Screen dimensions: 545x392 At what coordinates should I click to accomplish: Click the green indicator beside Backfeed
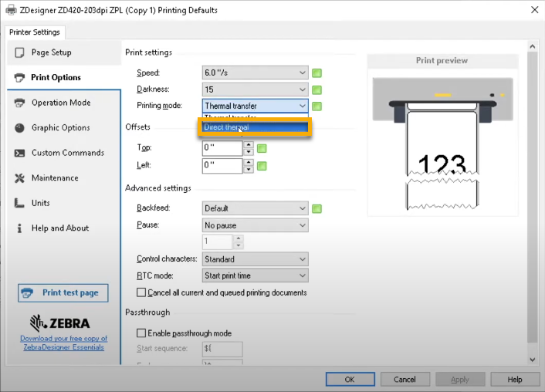pos(317,208)
